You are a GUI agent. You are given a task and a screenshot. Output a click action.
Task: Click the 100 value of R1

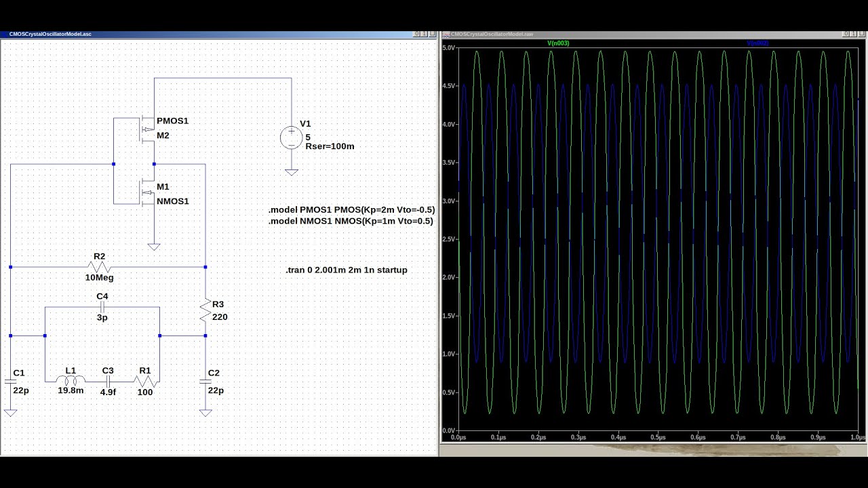(x=145, y=392)
